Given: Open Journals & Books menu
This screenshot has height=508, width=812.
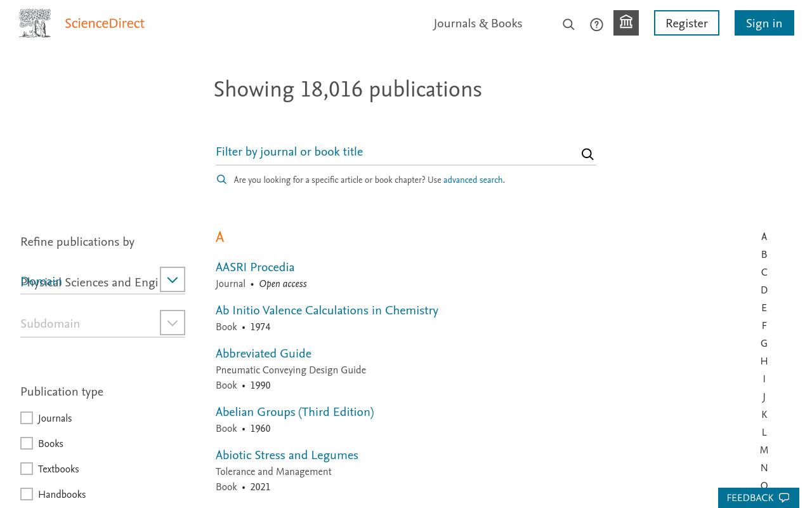Looking at the screenshot, I should pyautogui.click(x=478, y=24).
